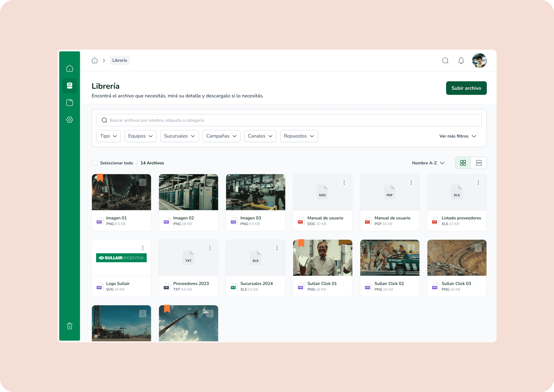This screenshot has height=392, width=554.
Task: Open the Campañas filter dropdown
Action: click(221, 136)
